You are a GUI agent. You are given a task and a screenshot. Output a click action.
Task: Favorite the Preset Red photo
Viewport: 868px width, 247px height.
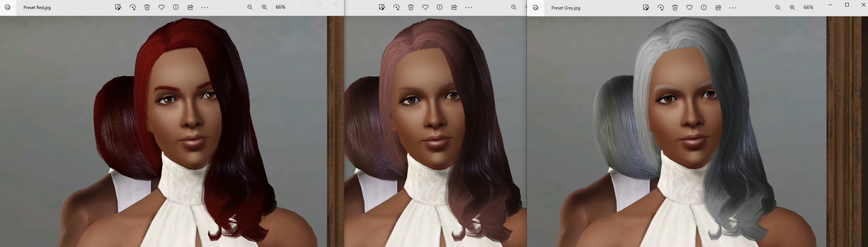point(161,7)
